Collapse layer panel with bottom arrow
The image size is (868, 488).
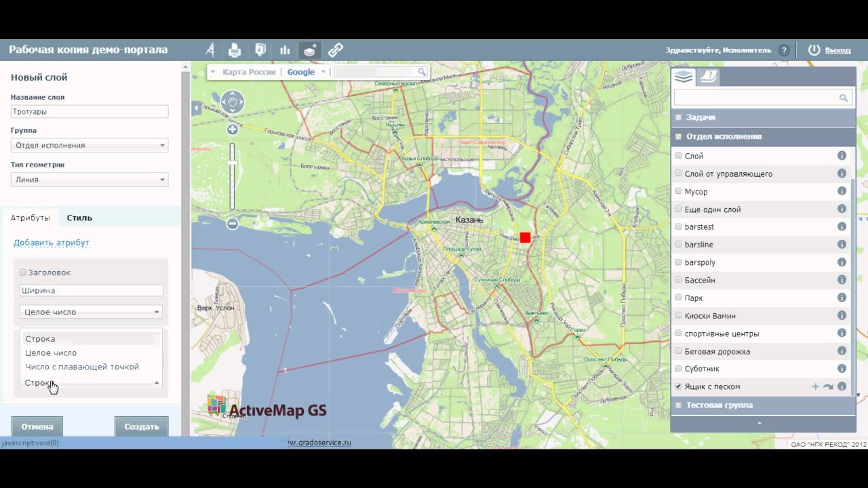pyautogui.click(x=759, y=423)
